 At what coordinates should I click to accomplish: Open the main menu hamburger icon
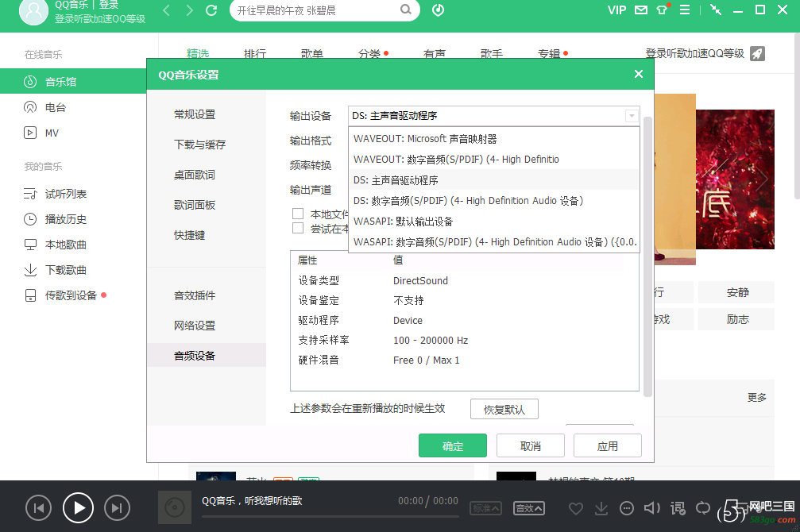(x=685, y=10)
